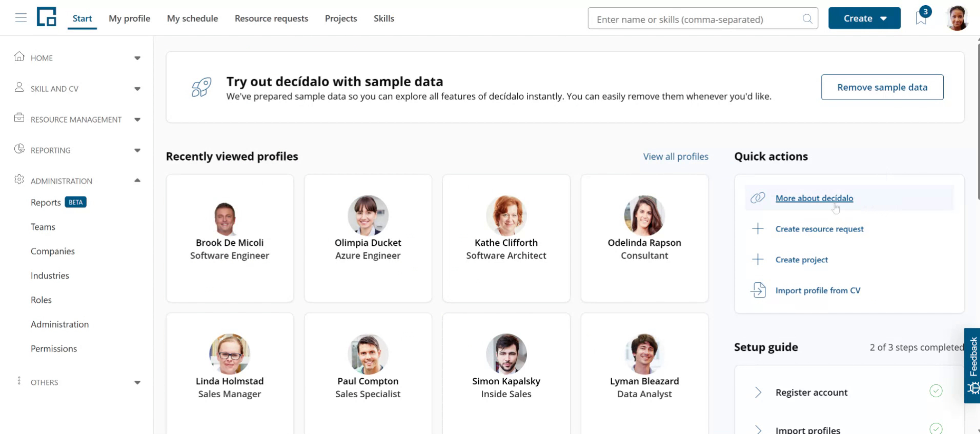Click the Resource Management briefcase icon

tap(19, 118)
